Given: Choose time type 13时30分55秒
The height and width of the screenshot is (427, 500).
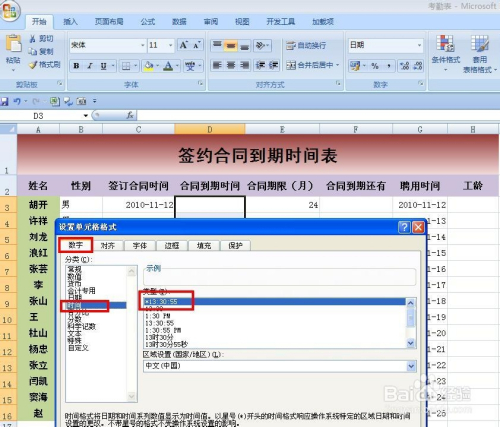Looking at the screenshot, I should coord(166,344).
